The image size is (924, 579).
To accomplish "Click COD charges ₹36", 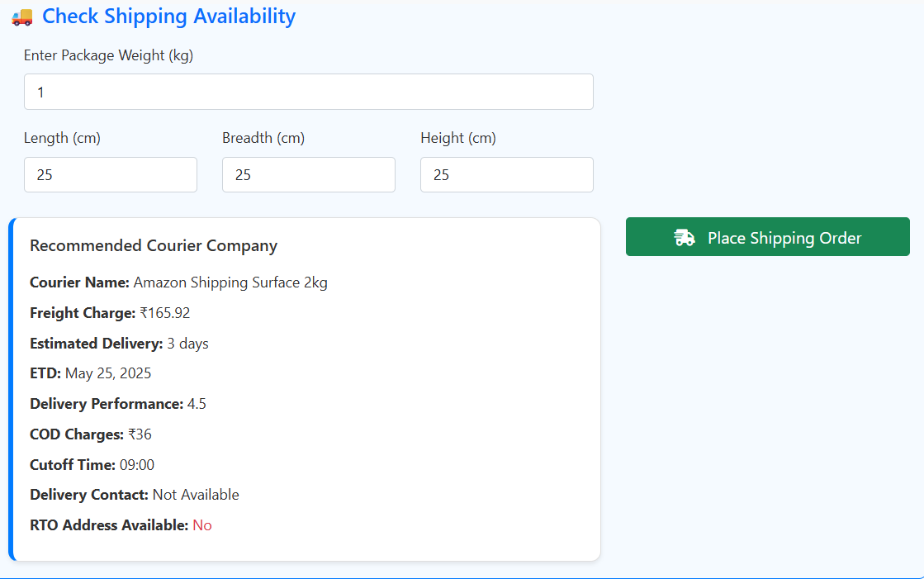I will point(140,434).
